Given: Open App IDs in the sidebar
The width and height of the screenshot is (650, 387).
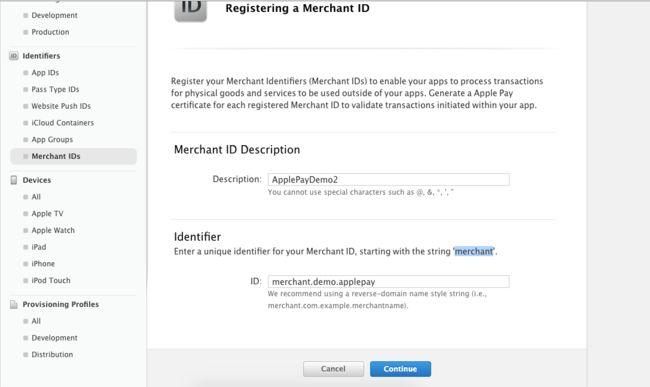Looking at the screenshot, I should pyautogui.click(x=45, y=73).
